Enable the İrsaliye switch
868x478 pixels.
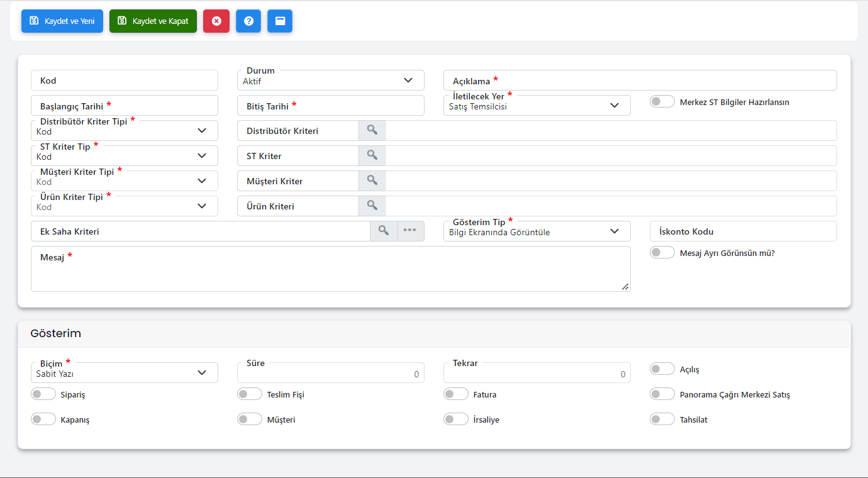tap(456, 419)
